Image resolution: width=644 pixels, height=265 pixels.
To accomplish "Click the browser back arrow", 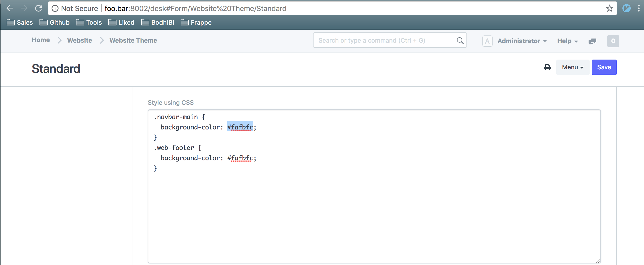I will click(x=10, y=8).
